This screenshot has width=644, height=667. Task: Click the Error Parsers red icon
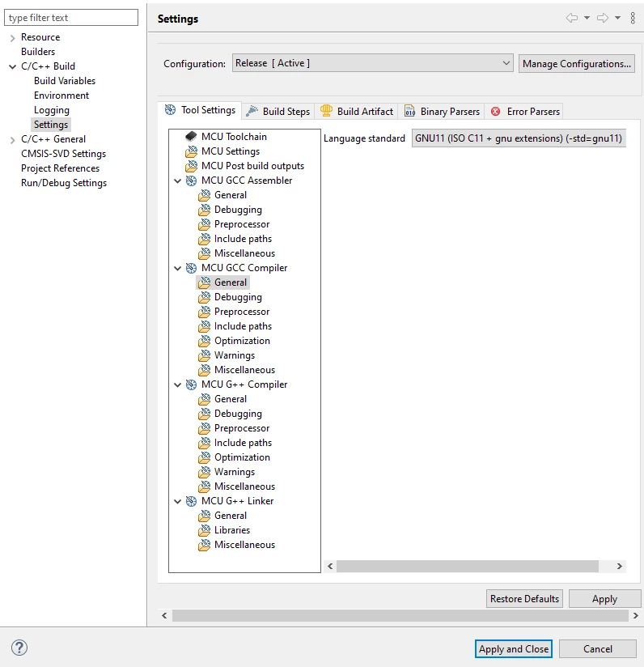point(495,111)
